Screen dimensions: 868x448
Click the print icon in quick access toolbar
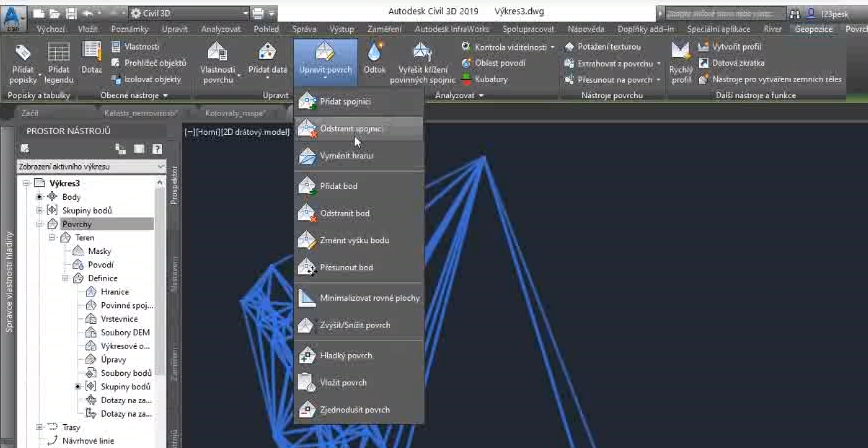[259, 12]
